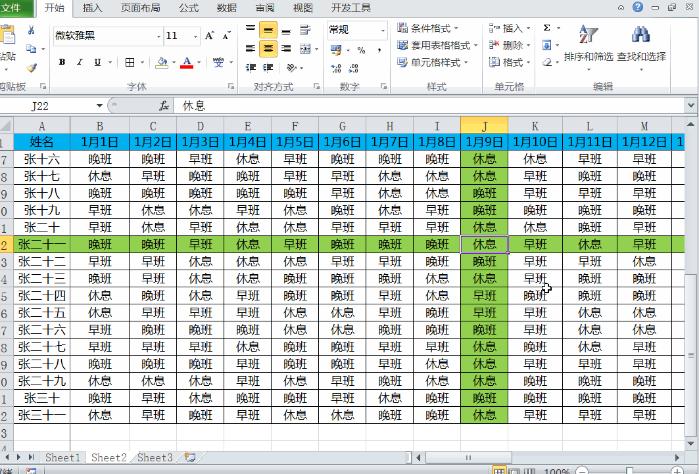Click the text orientation icon
This screenshot has height=474, width=699.
pyautogui.click(x=292, y=67)
